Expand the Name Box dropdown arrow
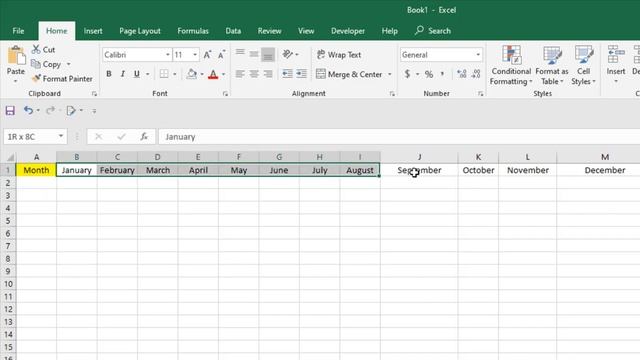This screenshot has width=640, height=360. coord(61,136)
